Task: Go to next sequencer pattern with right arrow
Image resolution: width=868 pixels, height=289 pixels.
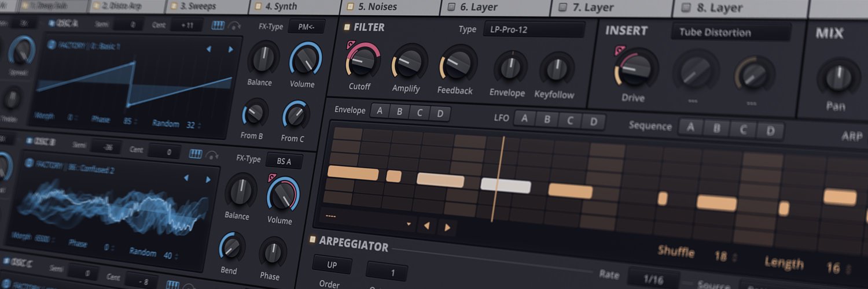Action: [x=447, y=227]
